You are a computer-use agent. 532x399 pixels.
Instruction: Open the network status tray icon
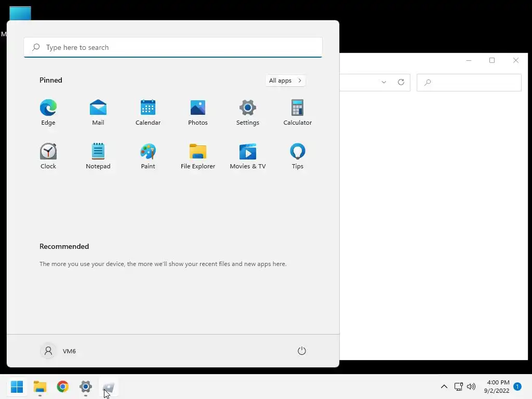[458, 387]
